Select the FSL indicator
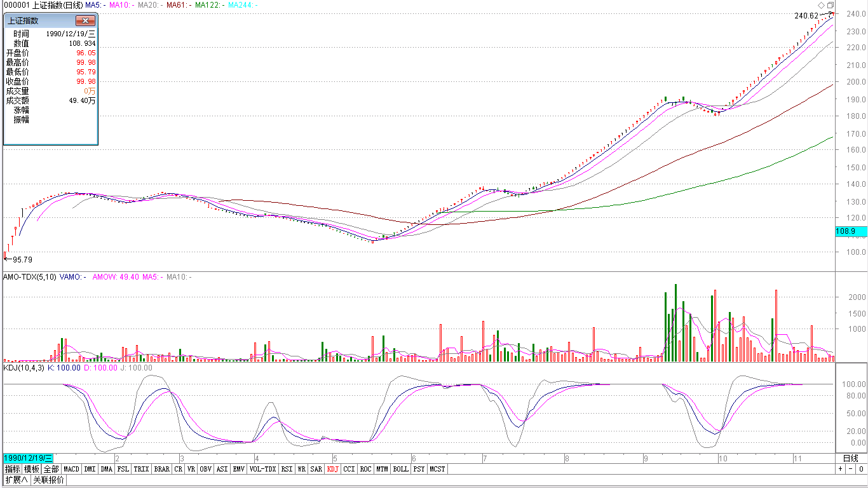868x488 pixels. (x=123, y=469)
